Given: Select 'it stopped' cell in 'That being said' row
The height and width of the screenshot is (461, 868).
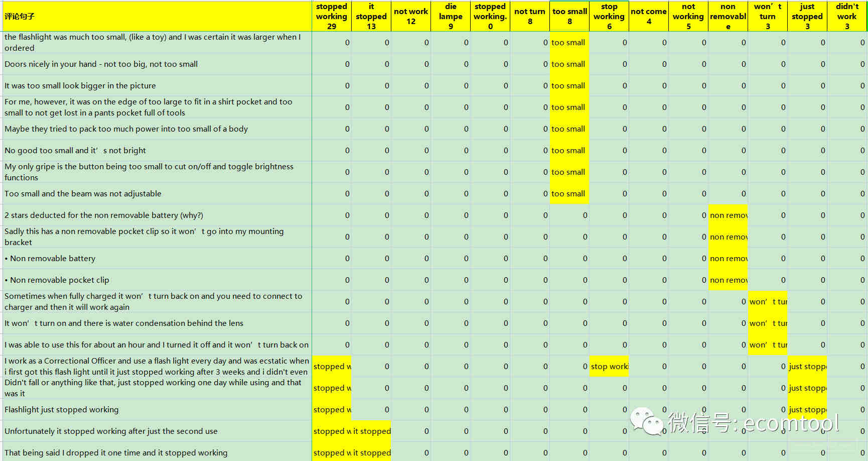Looking at the screenshot, I should pos(371,452).
